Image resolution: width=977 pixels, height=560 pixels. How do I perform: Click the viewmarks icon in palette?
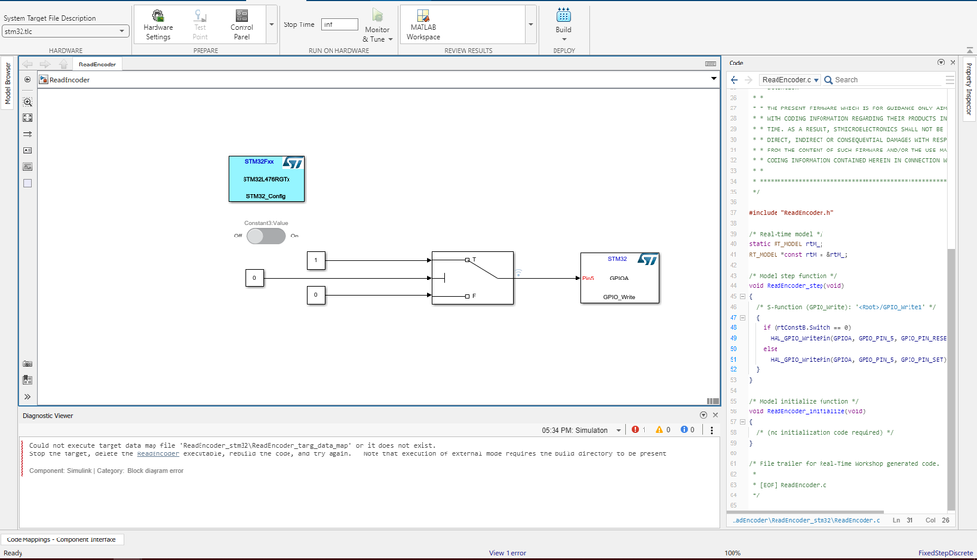[28, 380]
